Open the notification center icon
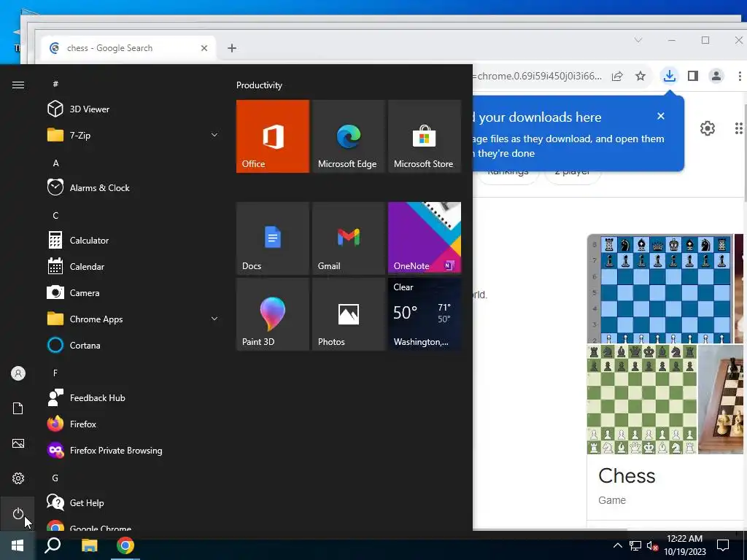 coord(723,545)
